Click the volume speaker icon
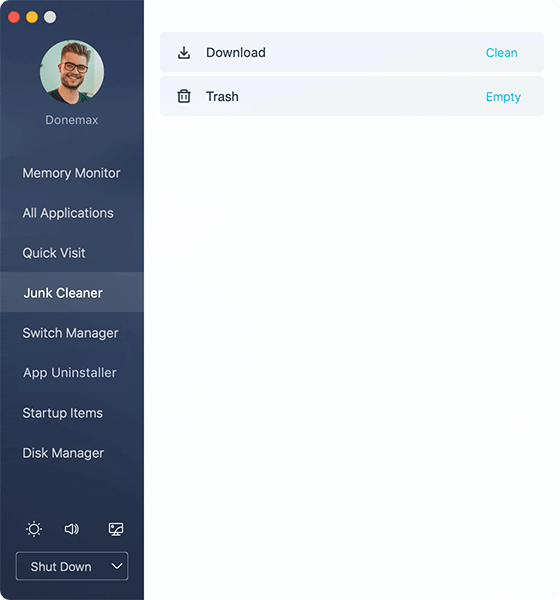This screenshot has width=560, height=600. (72, 529)
